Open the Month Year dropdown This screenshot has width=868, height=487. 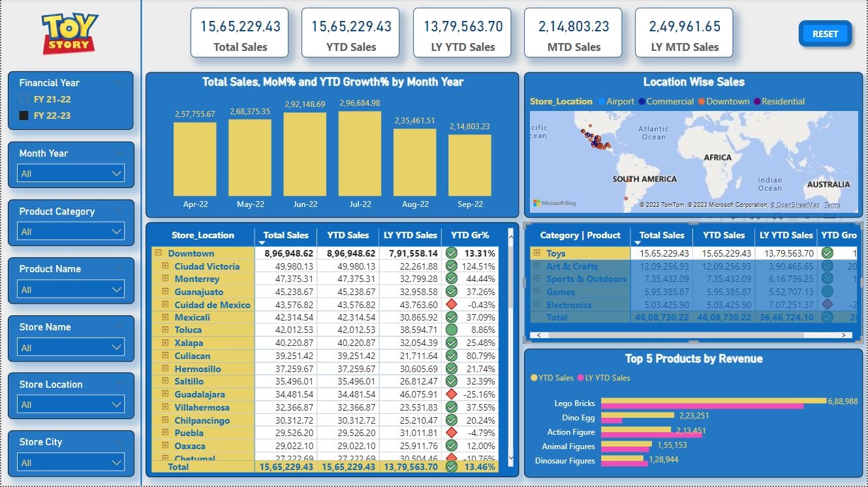pos(70,174)
